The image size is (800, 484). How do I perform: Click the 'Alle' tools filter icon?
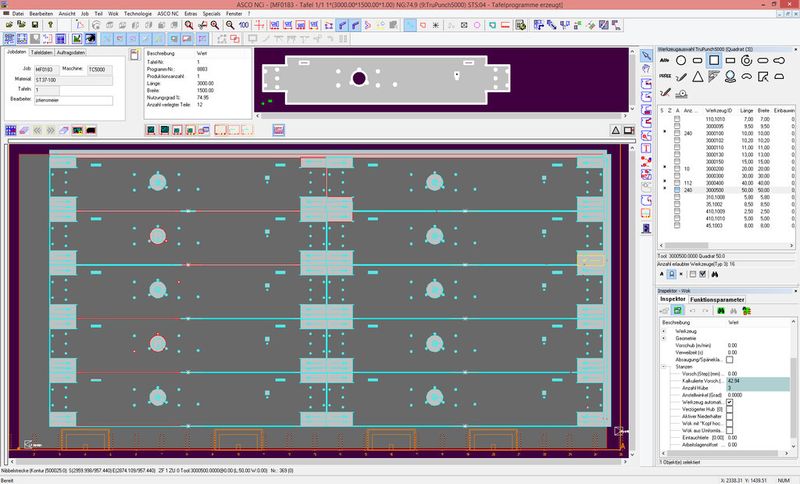[664, 60]
